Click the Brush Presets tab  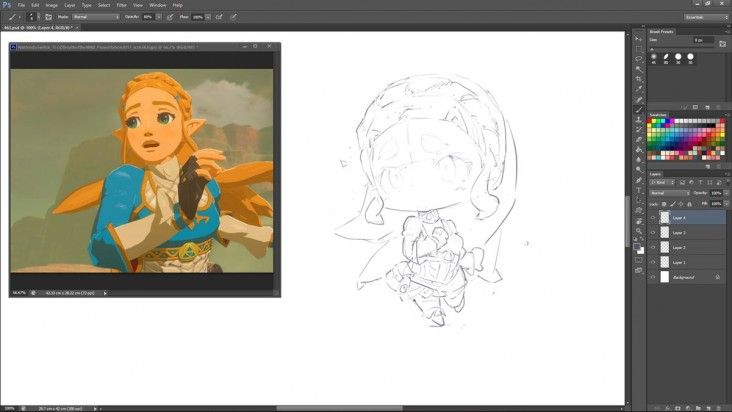pos(662,32)
